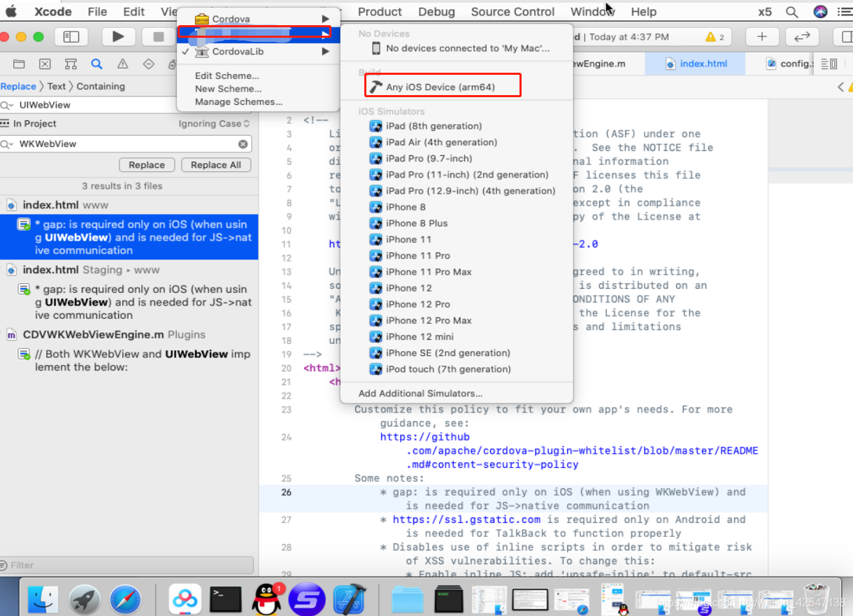
Task: Select index.html Staging result group
Action: [x=129, y=270]
